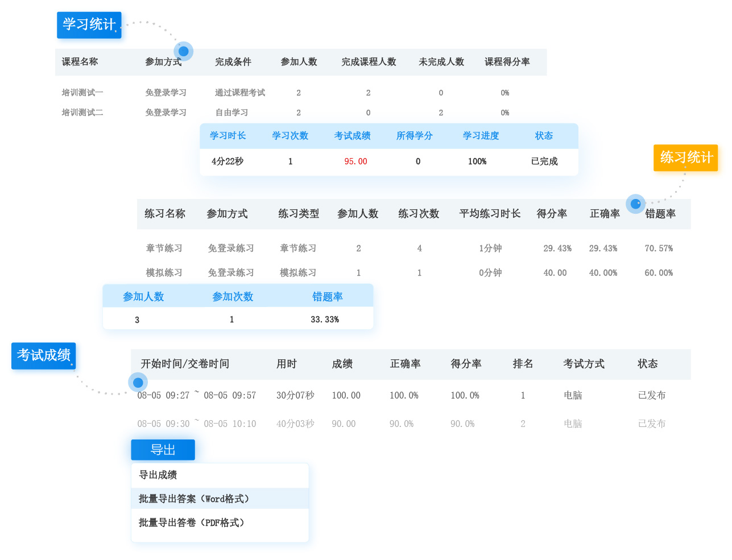The image size is (732, 560).
Task: Click the 平均练习时长 column header
Action: tap(490, 214)
